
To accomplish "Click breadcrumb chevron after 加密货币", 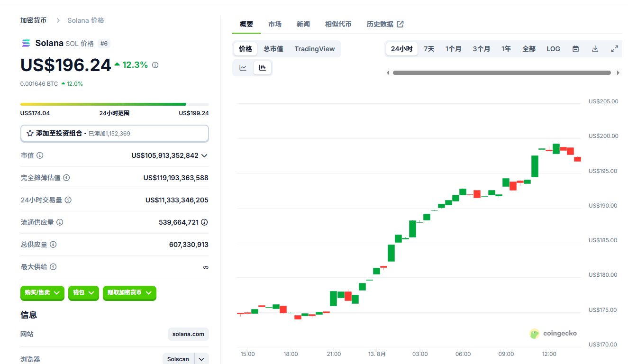I will point(58,20).
